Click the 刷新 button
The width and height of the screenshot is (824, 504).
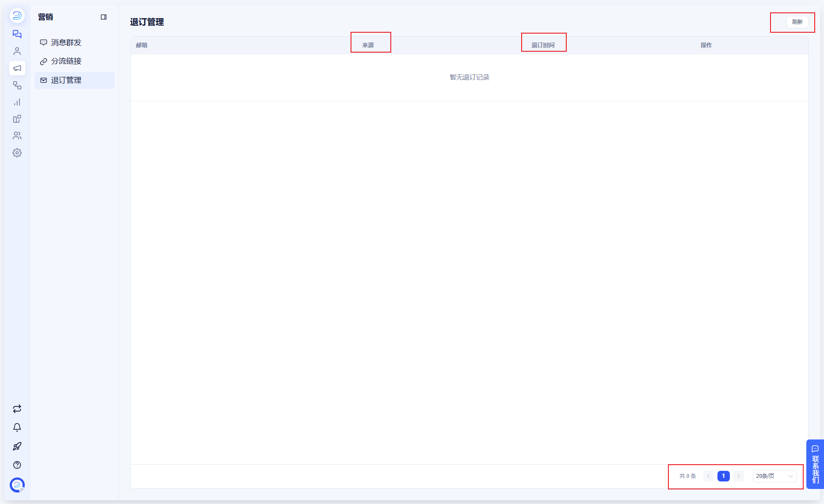click(x=797, y=22)
